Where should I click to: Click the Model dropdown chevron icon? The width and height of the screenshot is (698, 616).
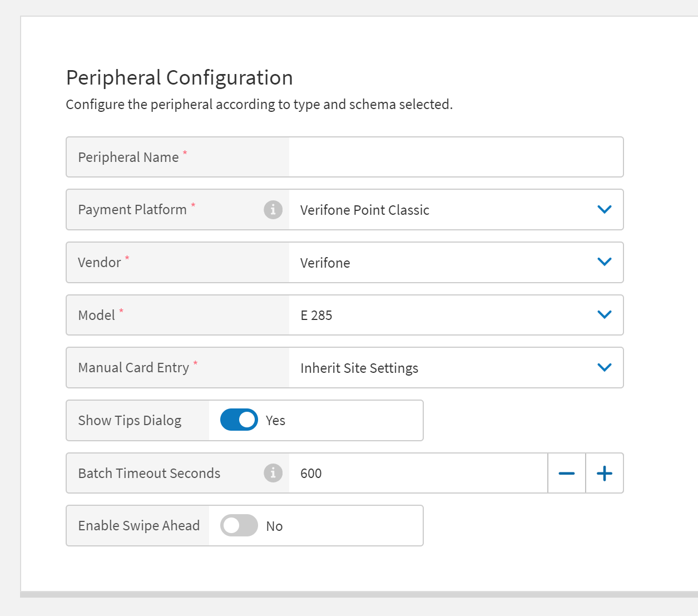[x=605, y=314]
